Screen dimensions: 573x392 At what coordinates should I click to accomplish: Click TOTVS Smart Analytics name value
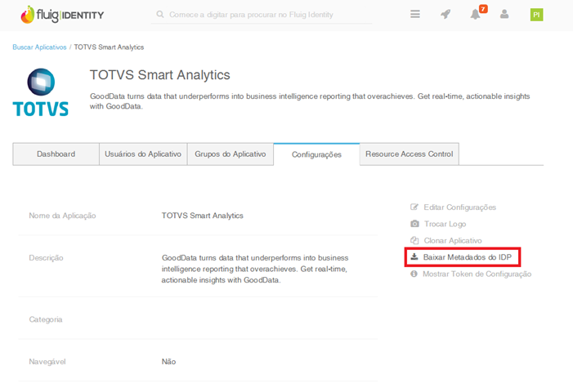click(203, 216)
